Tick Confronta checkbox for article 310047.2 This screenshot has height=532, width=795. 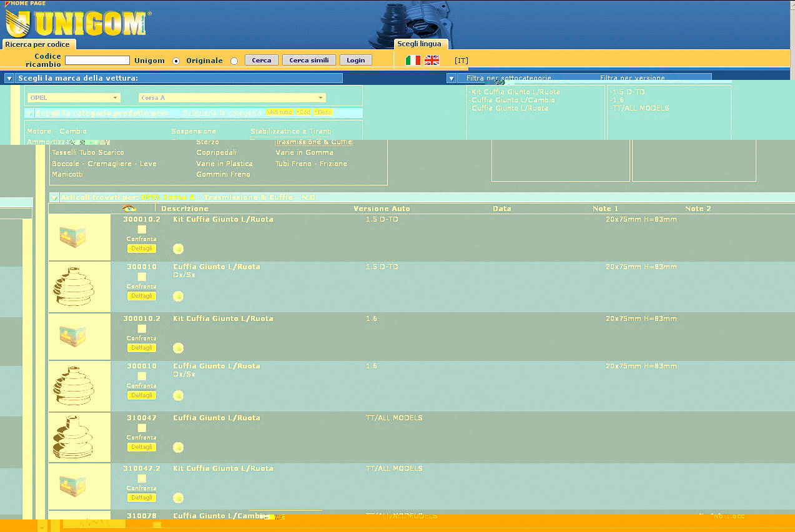142,478
